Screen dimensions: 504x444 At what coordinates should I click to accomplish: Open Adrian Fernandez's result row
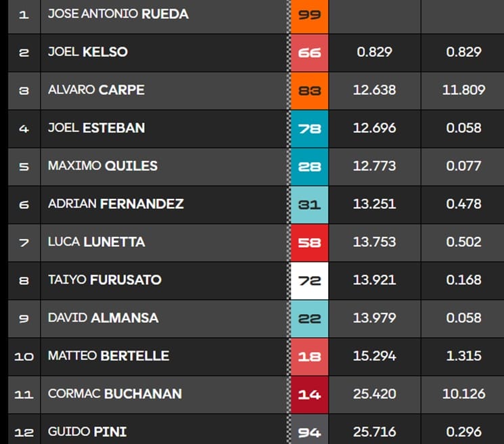click(x=116, y=203)
